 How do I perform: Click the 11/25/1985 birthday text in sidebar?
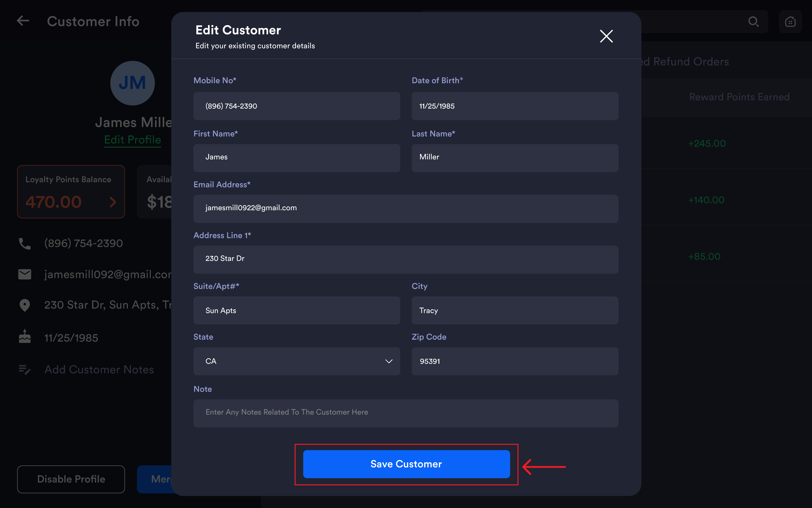71,338
